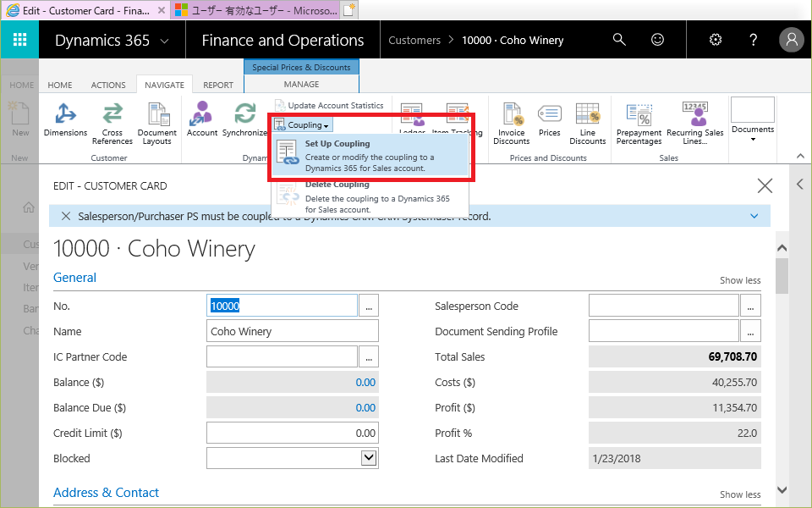The image size is (812, 508).
Task: Open Recurring Sales Lines icon
Action: pyautogui.click(x=695, y=124)
